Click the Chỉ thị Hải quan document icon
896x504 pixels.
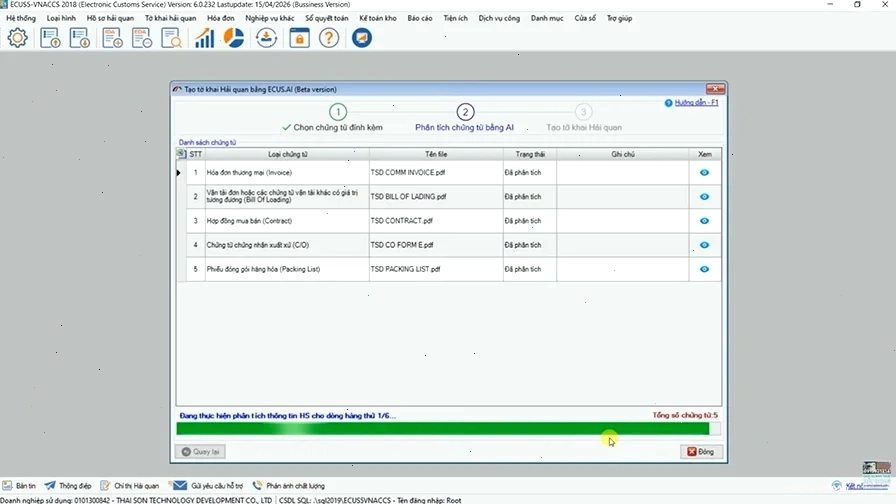point(105,486)
